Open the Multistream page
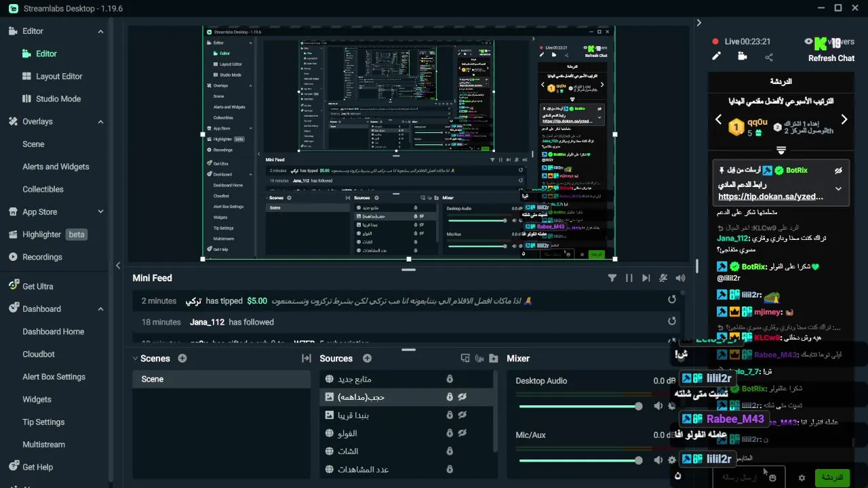This screenshot has height=488, width=868. [x=43, y=445]
